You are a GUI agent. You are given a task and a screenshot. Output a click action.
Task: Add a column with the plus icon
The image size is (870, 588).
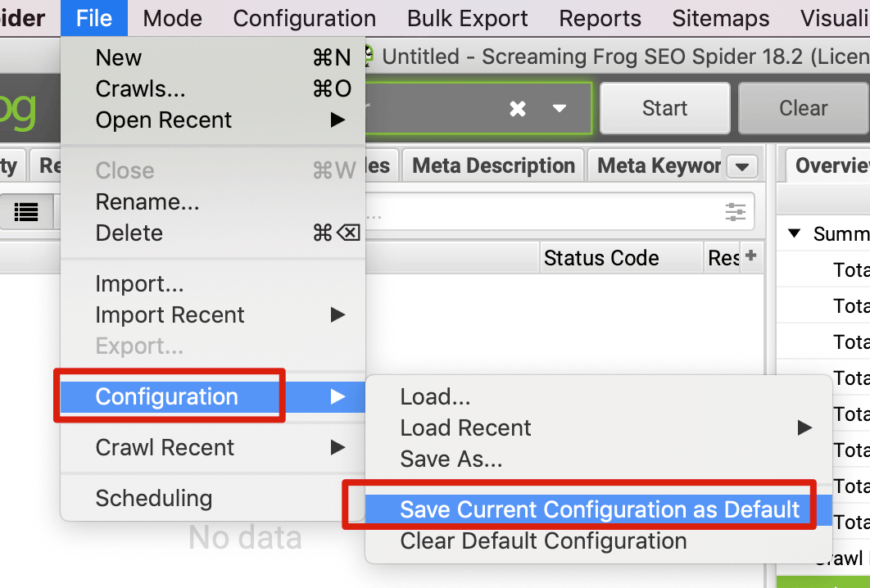(750, 256)
